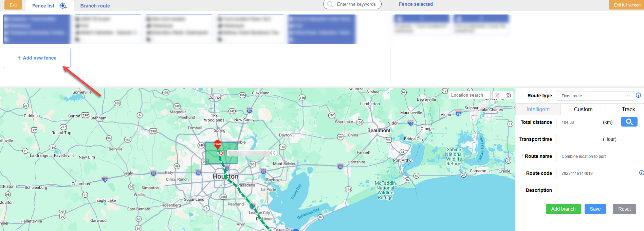Take a map snapshot with camera icon
The image size is (644, 231).
tap(508, 95)
